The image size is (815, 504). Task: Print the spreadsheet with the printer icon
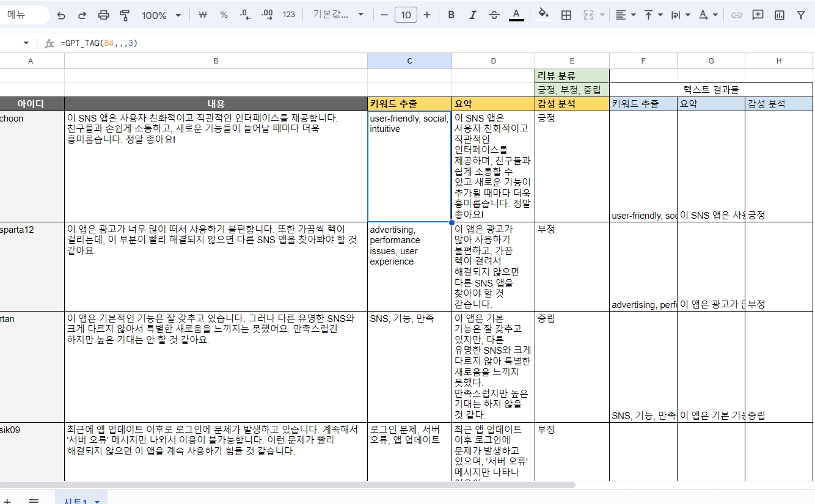tap(104, 15)
